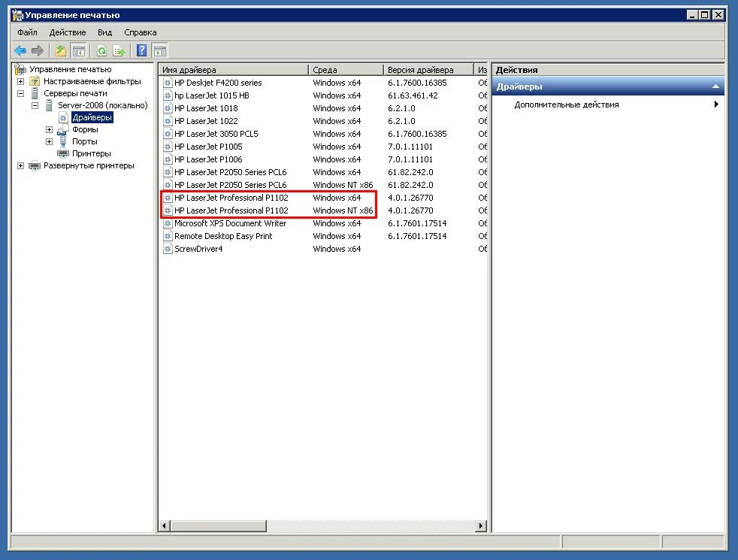Click the Принтеры printer icon in tree
This screenshot has height=560, width=738.
[63, 153]
